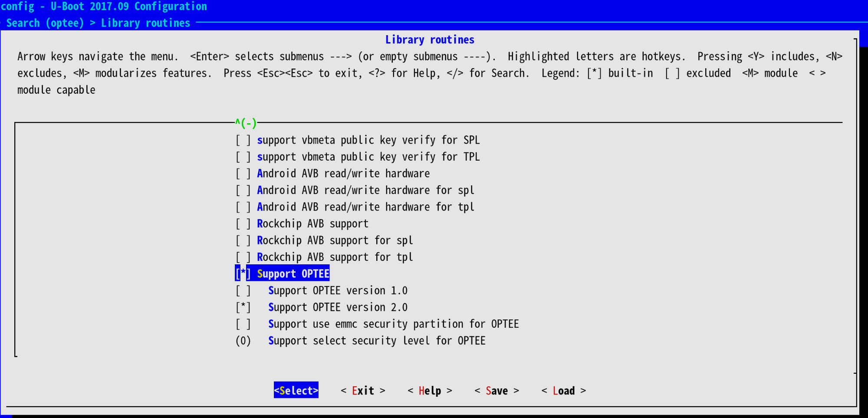Viewport: 868px width, 418px height.
Task: Select 'support vbmeta public key verify for SPL' label
Action: click(x=368, y=140)
